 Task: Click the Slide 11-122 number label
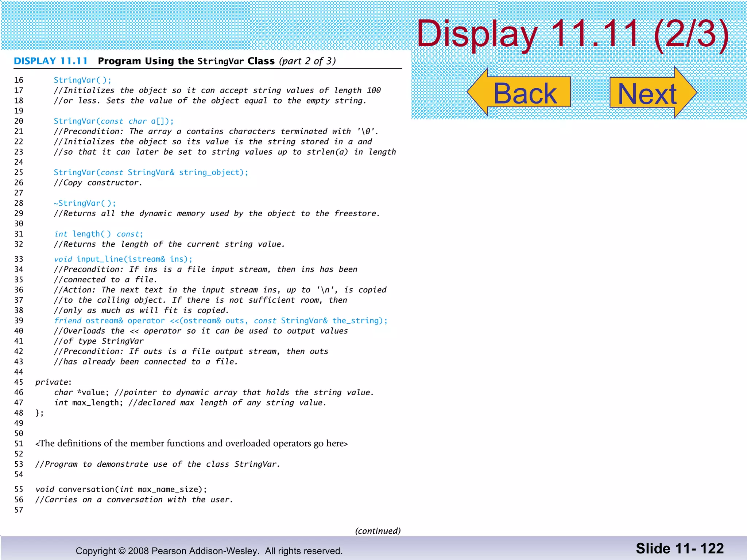tap(680, 548)
